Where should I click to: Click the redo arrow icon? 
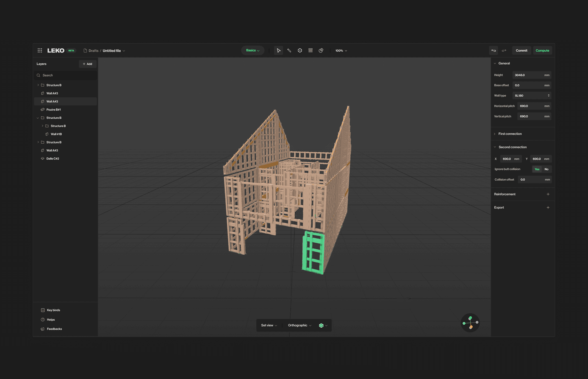(504, 51)
